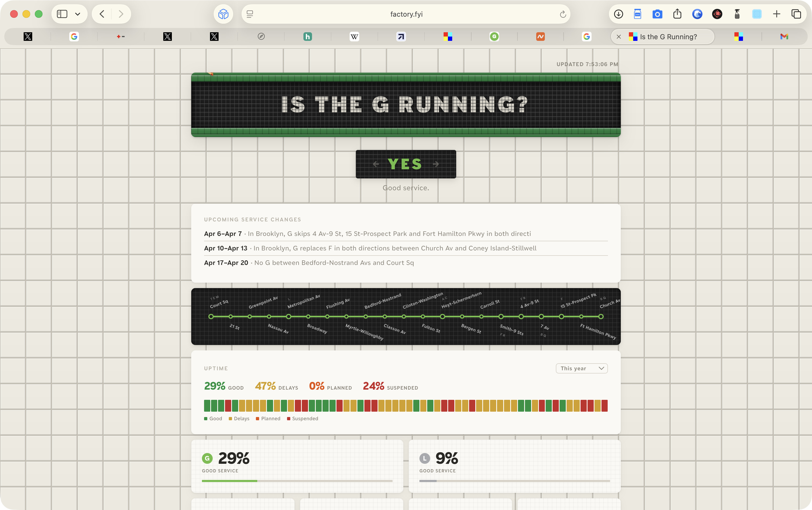Viewport: 812px width, 510px height.
Task: Switch to the Wikipedia tab
Action: (x=354, y=37)
